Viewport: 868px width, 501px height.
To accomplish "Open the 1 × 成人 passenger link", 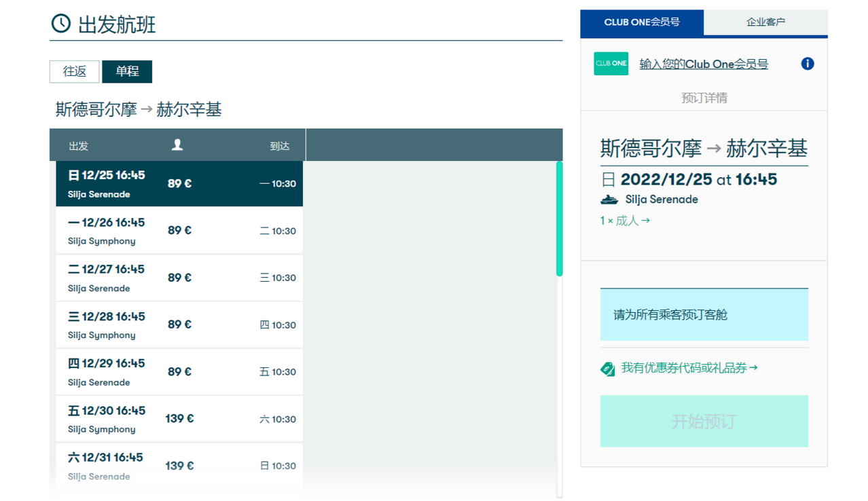I will (x=625, y=221).
